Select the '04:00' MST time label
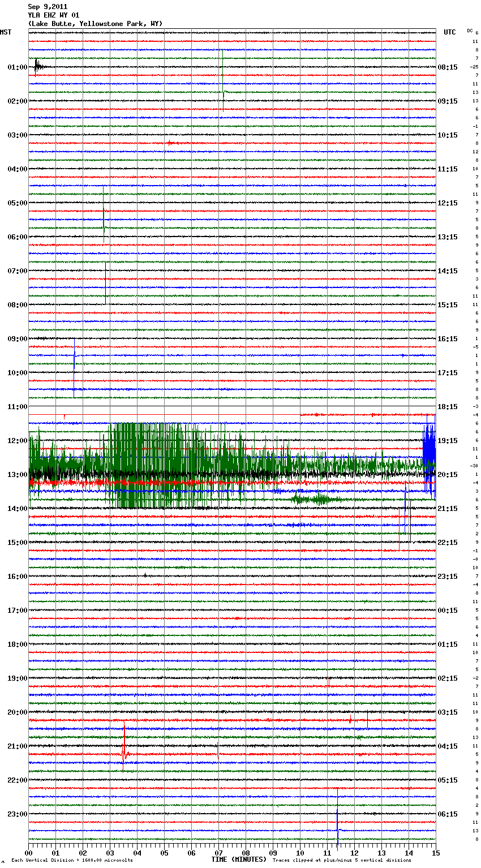481x868 pixels. click(x=17, y=169)
